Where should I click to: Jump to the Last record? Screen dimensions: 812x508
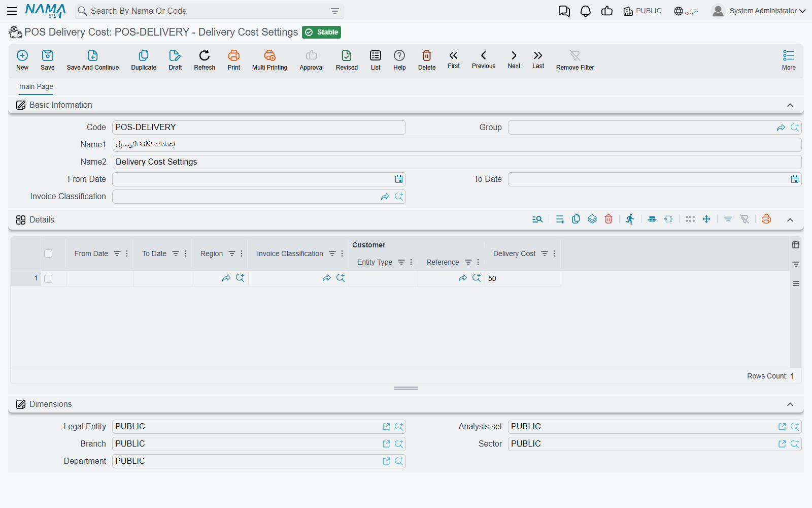click(538, 59)
